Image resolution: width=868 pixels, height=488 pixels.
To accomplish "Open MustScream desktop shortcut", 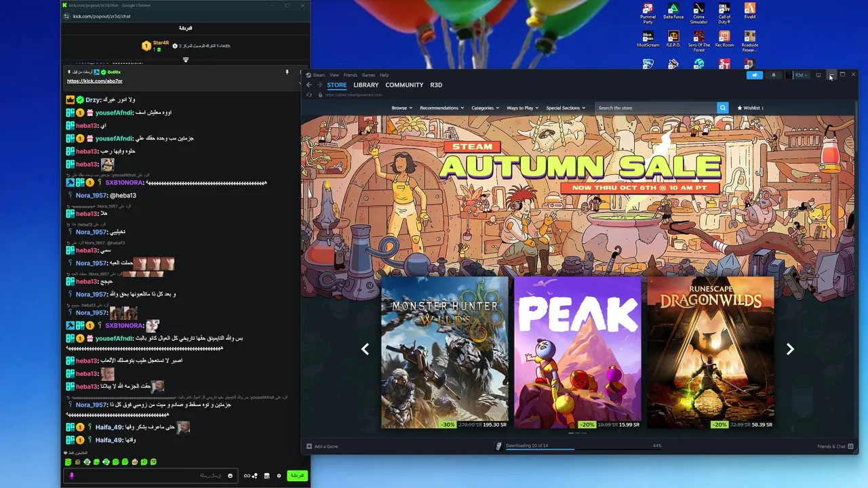I will point(648,39).
